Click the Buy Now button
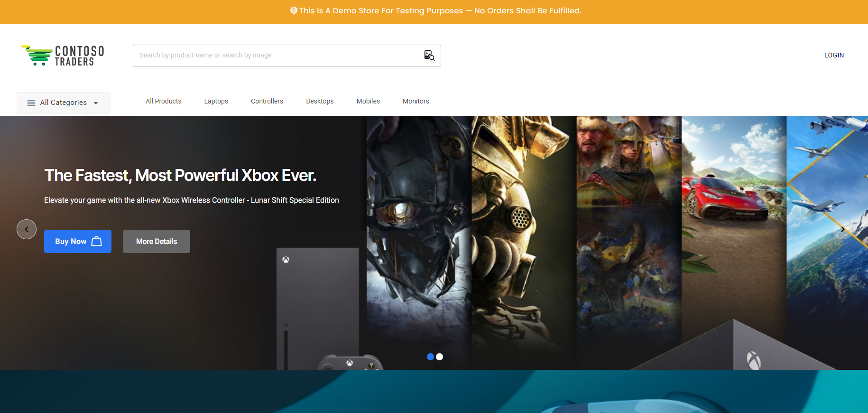Screen dimensions: 868x413 tap(78, 241)
